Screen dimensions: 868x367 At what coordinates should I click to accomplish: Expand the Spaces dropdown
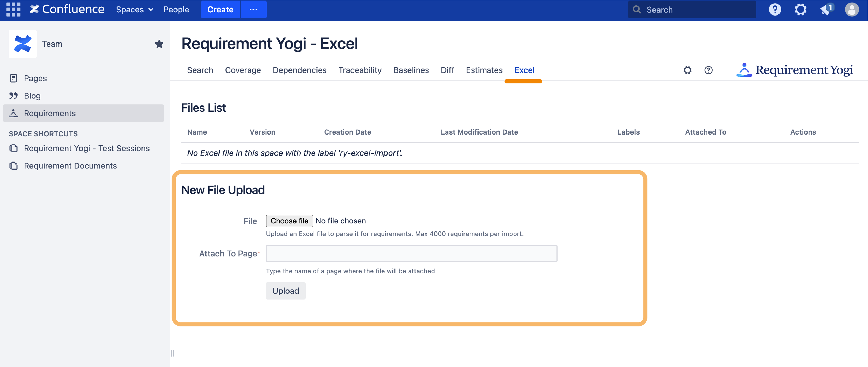pos(134,9)
